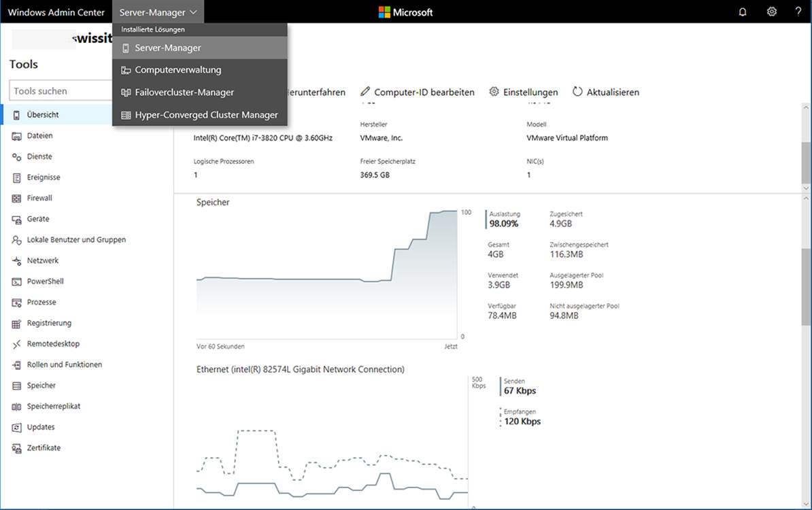This screenshot has height=510, width=812.
Task: Open the help question mark icon
Action: (x=798, y=12)
